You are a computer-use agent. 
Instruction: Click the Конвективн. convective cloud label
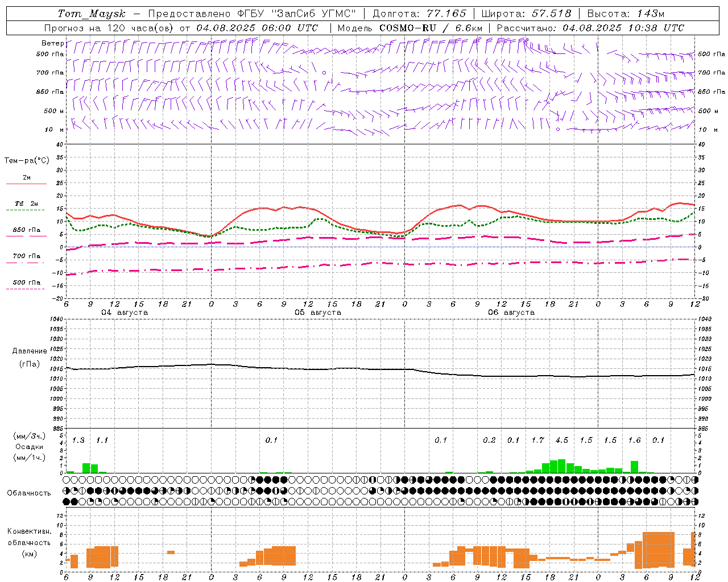pyautogui.click(x=30, y=531)
